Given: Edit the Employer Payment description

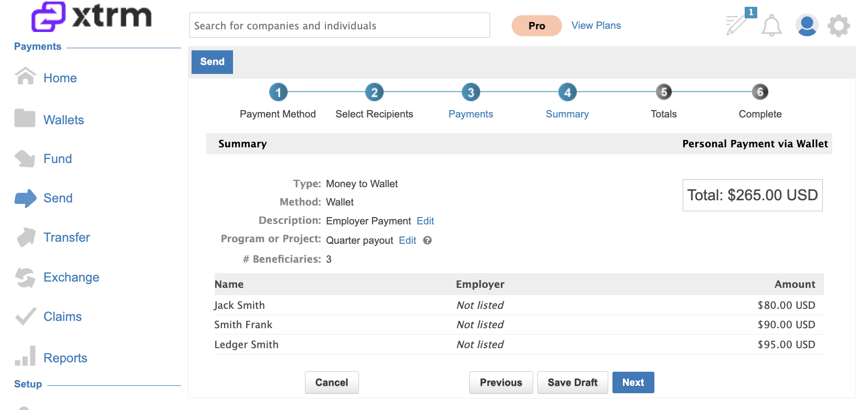Looking at the screenshot, I should [425, 221].
